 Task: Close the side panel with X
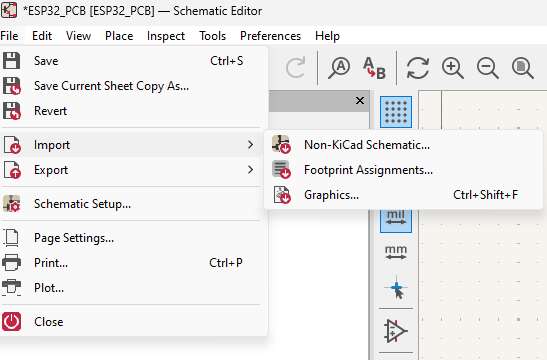[360, 101]
